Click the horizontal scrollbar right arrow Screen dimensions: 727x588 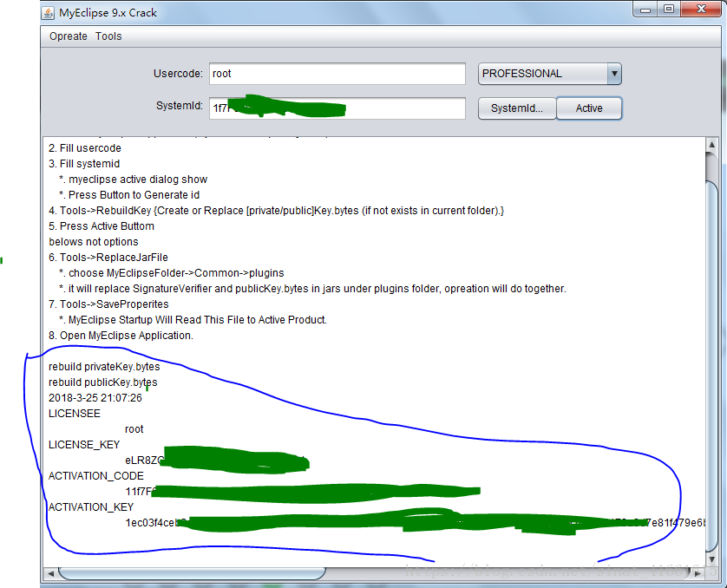click(698, 573)
